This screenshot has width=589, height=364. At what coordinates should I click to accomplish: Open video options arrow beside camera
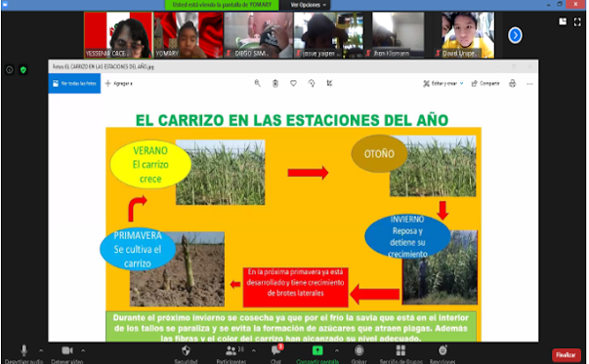pyautogui.click(x=83, y=350)
